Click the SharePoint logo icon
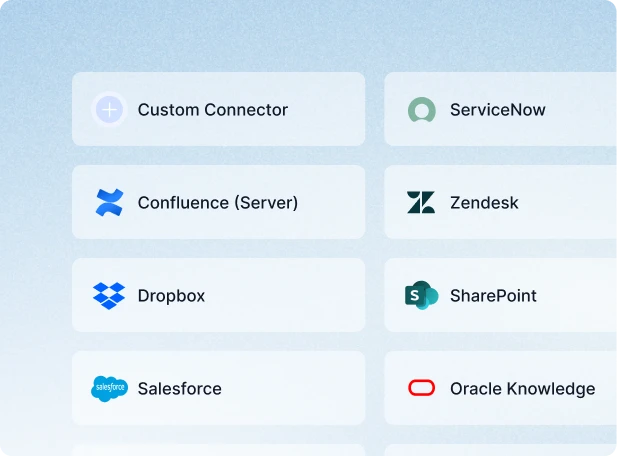The image size is (617, 456). [421, 295]
